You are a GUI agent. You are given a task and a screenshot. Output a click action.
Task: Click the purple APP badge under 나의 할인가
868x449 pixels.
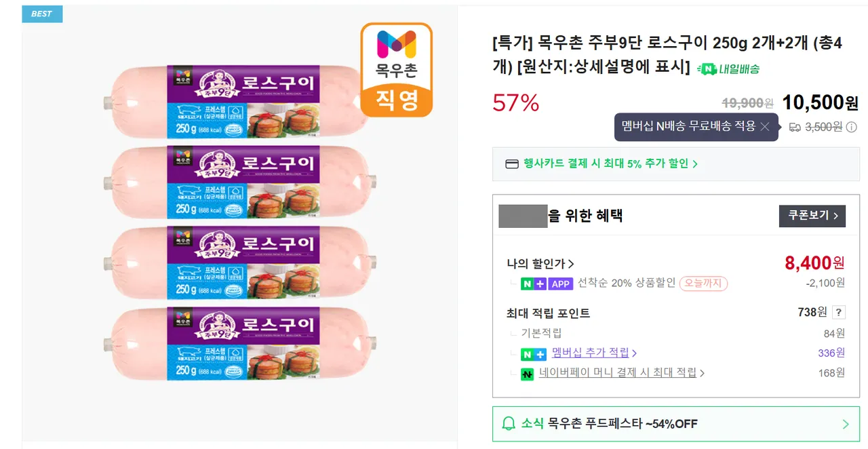click(561, 284)
